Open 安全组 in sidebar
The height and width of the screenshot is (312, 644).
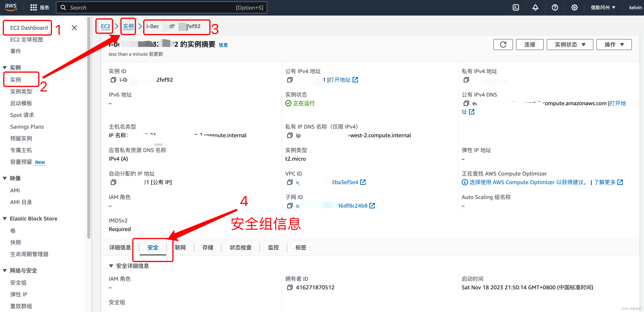coord(18,282)
